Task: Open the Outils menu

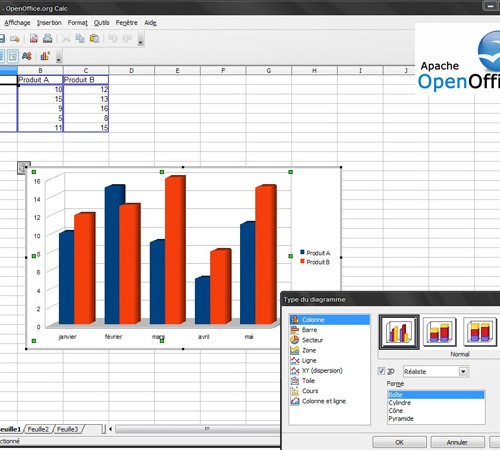Action: click(101, 23)
